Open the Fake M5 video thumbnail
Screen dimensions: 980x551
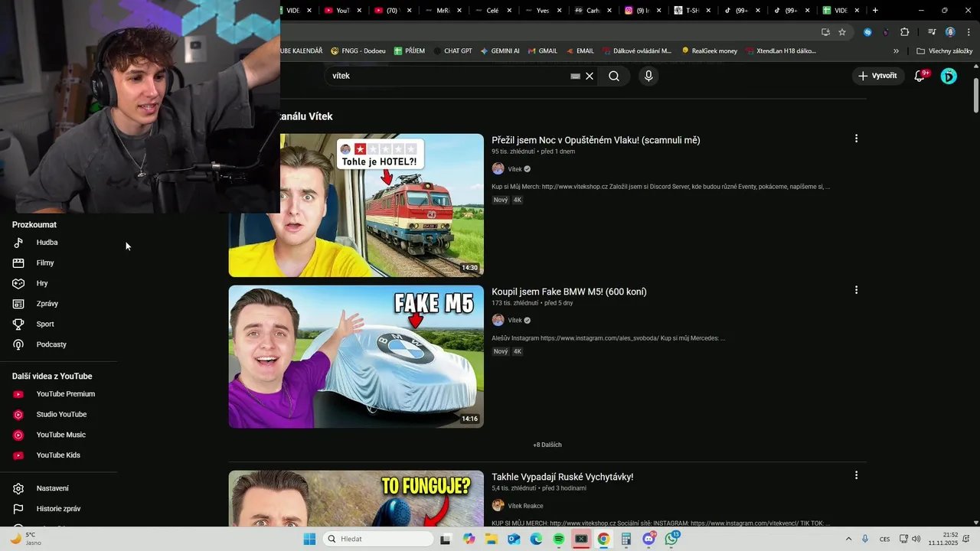(x=356, y=357)
